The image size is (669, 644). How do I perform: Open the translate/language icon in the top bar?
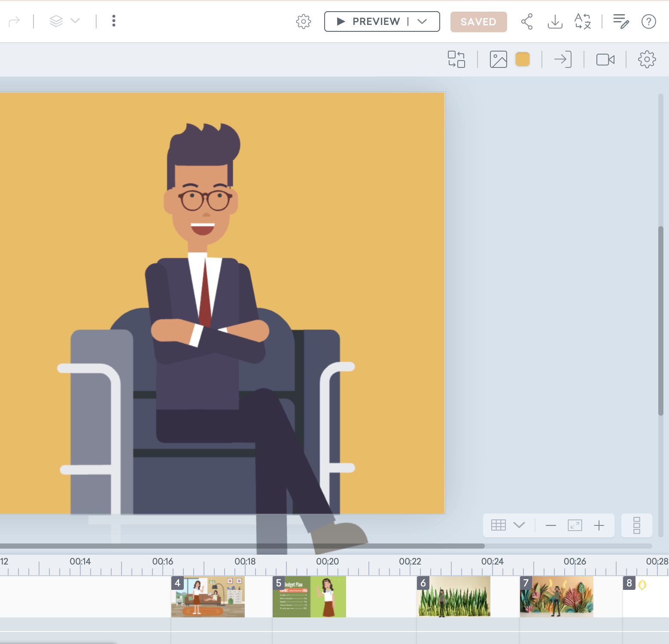click(x=582, y=21)
